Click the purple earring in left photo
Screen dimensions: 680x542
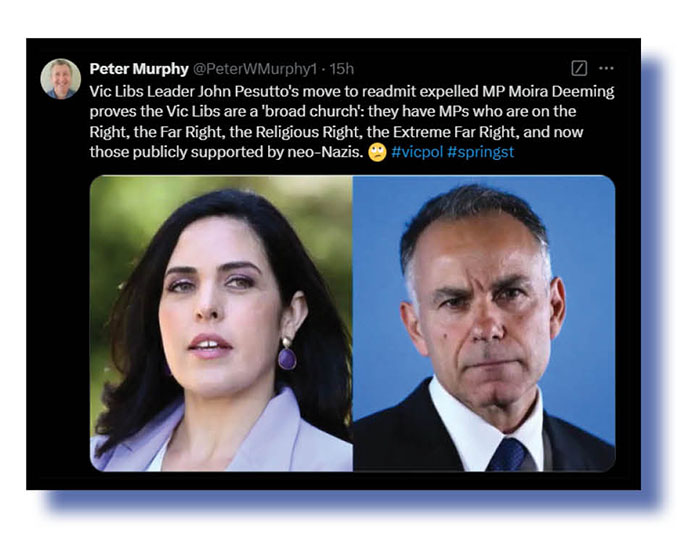pos(286,355)
